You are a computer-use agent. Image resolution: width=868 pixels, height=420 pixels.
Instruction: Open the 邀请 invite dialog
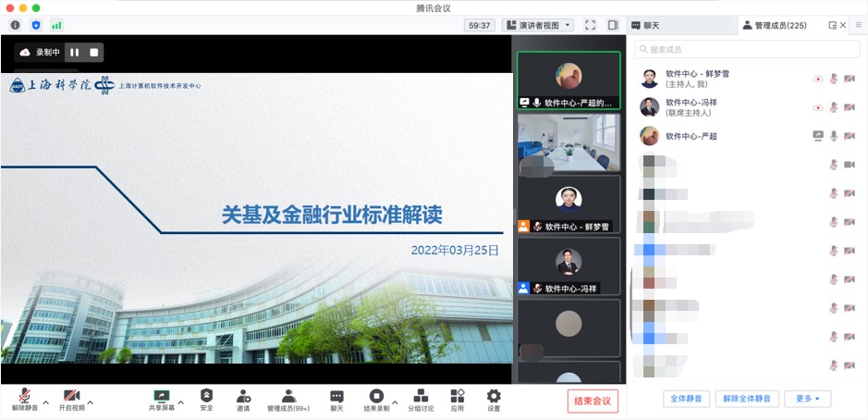click(x=243, y=400)
